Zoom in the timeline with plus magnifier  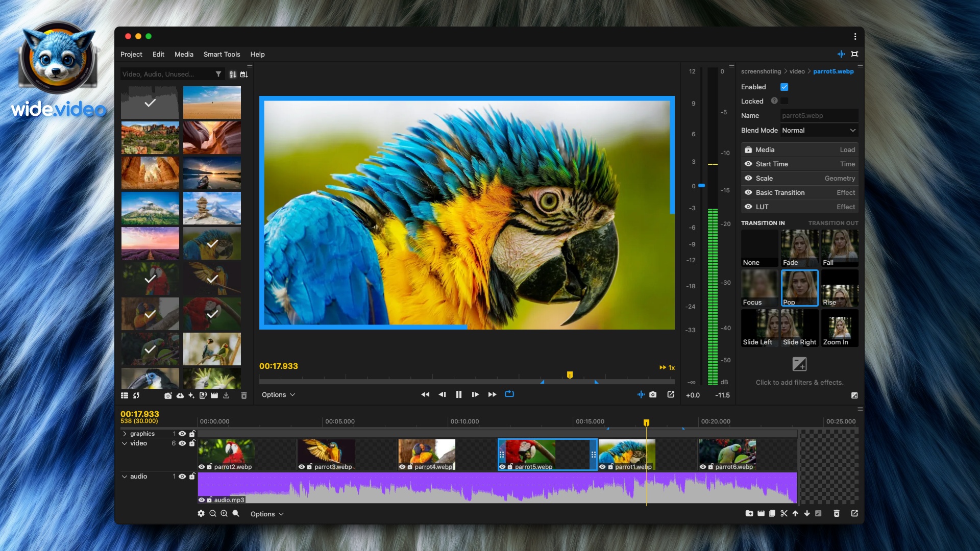coord(224,513)
